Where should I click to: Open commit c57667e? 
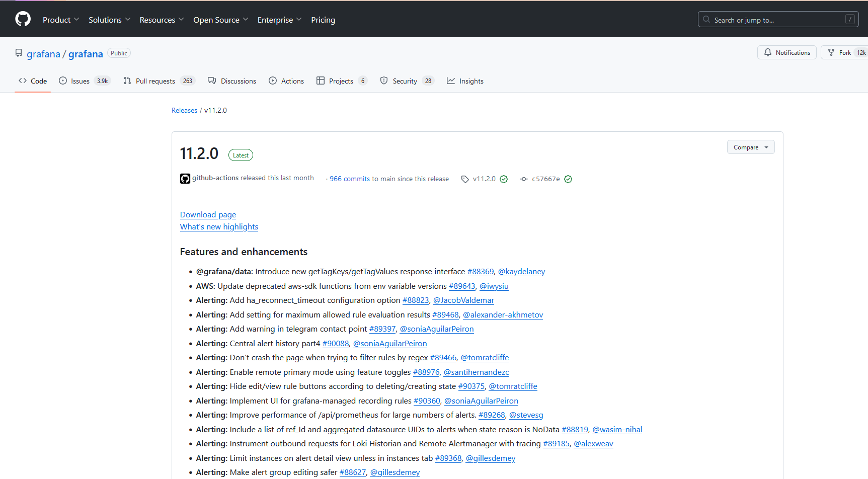[x=546, y=179]
